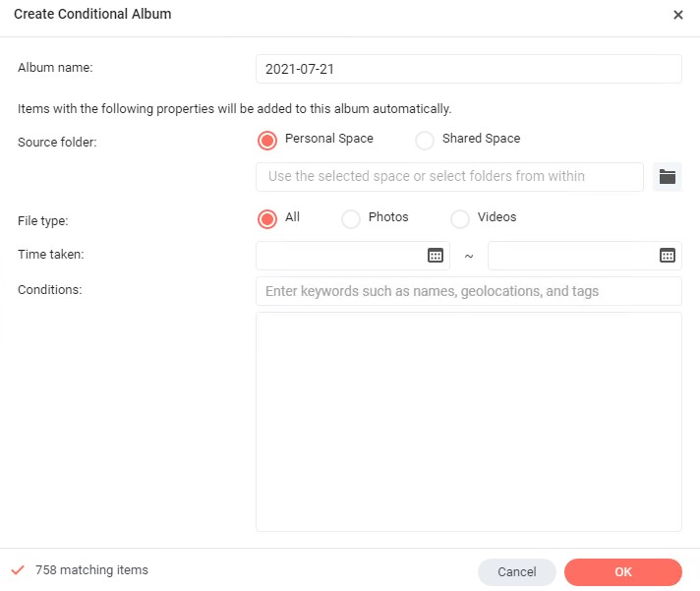
Task: Cancel the conditional album creation
Action: 517,571
